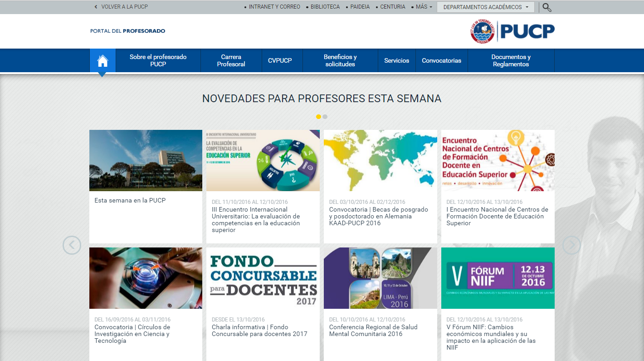The image size is (644, 361).
Task: Click the laboratory microscope photo
Action: 146,278
